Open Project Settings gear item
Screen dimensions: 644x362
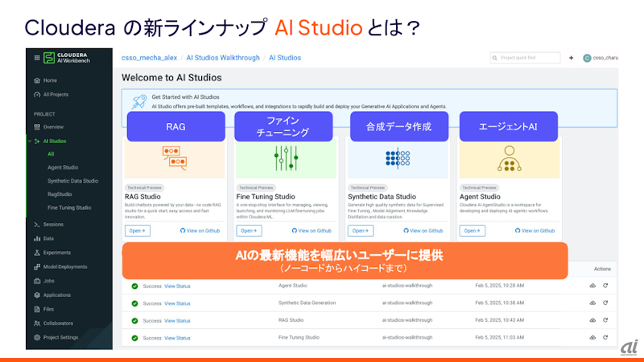(60, 336)
